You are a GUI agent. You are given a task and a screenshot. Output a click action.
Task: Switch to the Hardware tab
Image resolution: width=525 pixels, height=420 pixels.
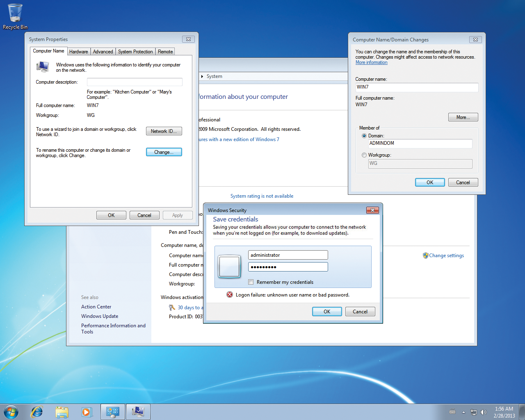[78, 52]
